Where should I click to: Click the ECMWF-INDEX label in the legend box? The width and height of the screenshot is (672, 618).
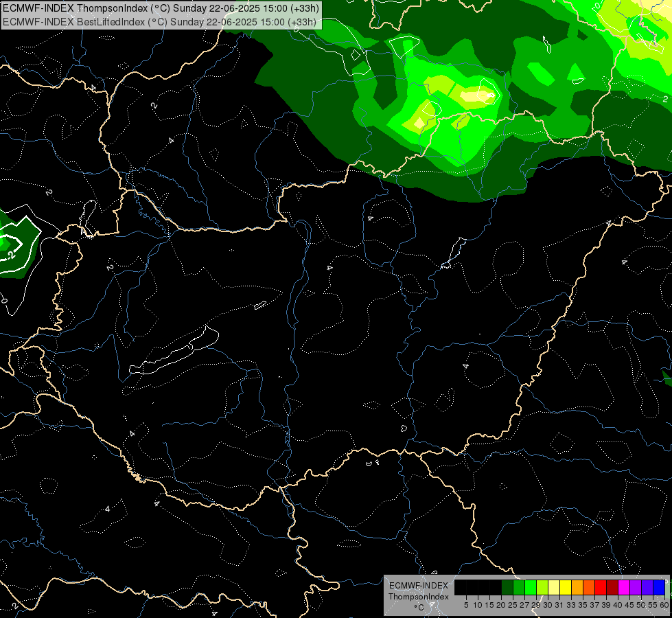pyautogui.click(x=418, y=586)
